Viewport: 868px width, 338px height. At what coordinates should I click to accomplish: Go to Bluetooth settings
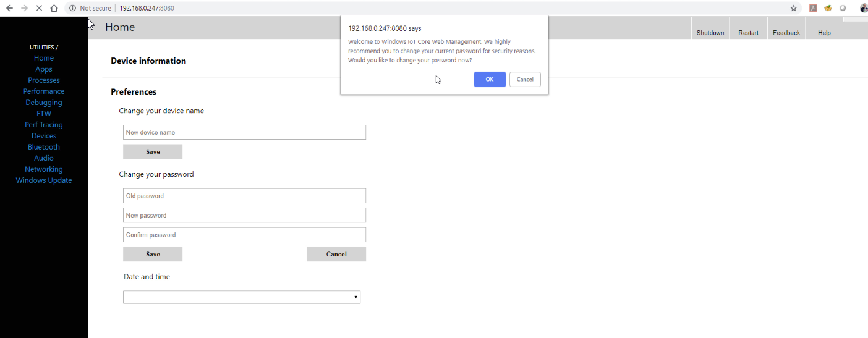point(44,147)
